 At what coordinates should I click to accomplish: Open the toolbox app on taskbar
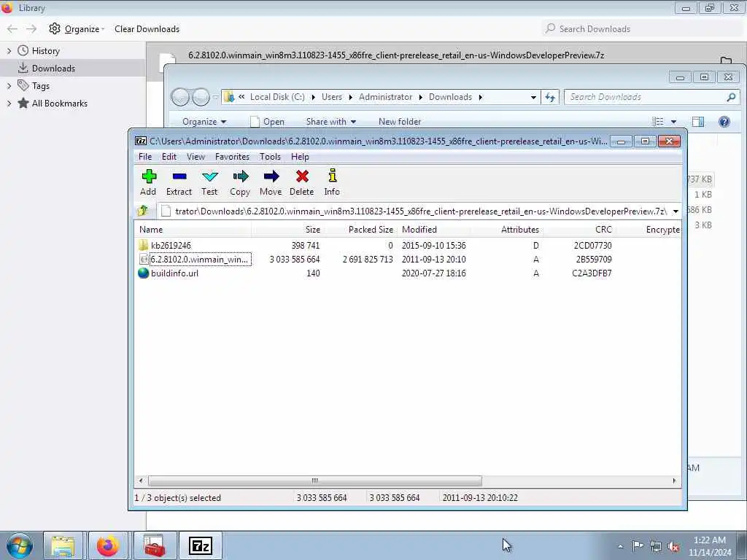(153, 545)
